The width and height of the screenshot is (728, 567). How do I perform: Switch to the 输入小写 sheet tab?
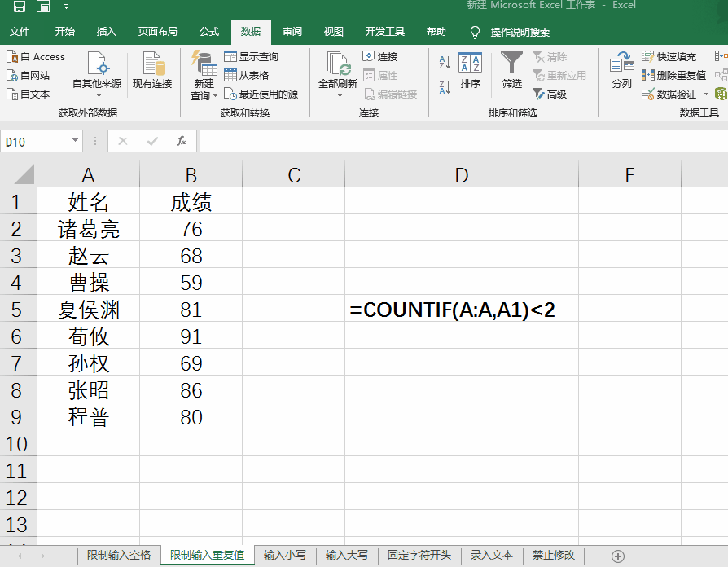click(x=287, y=555)
